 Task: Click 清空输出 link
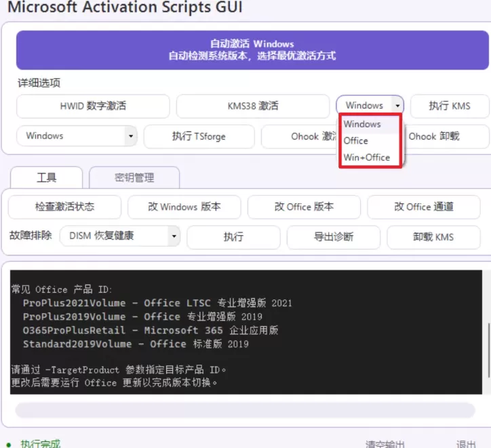point(385,444)
